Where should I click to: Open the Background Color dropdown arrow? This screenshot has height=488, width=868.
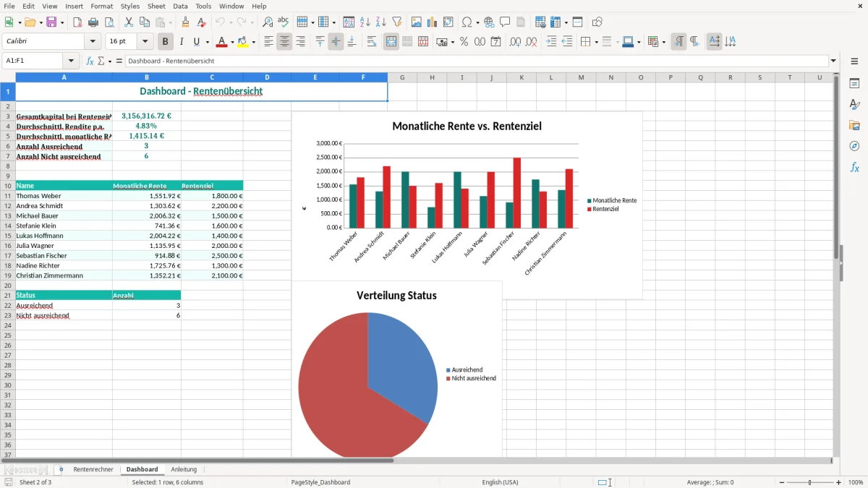point(253,42)
